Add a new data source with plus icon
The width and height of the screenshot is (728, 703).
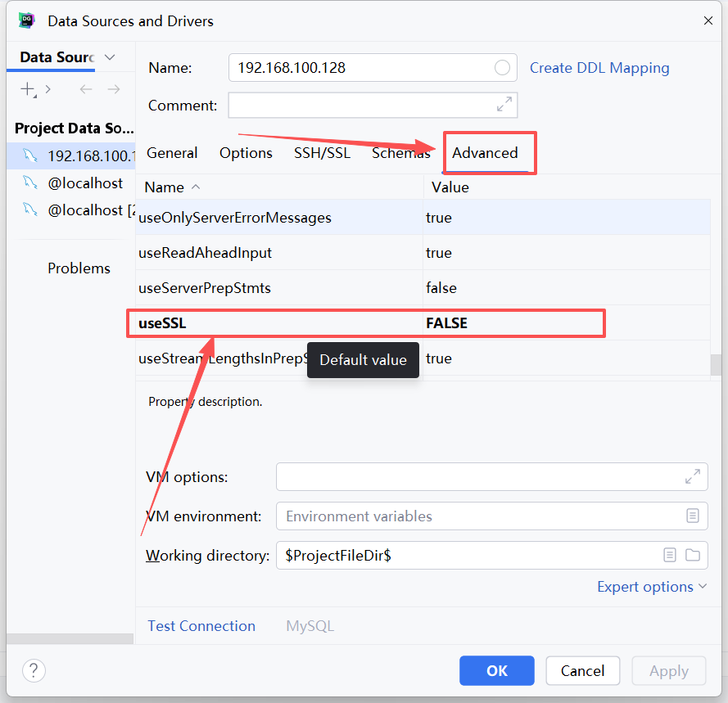click(x=28, y=88)
